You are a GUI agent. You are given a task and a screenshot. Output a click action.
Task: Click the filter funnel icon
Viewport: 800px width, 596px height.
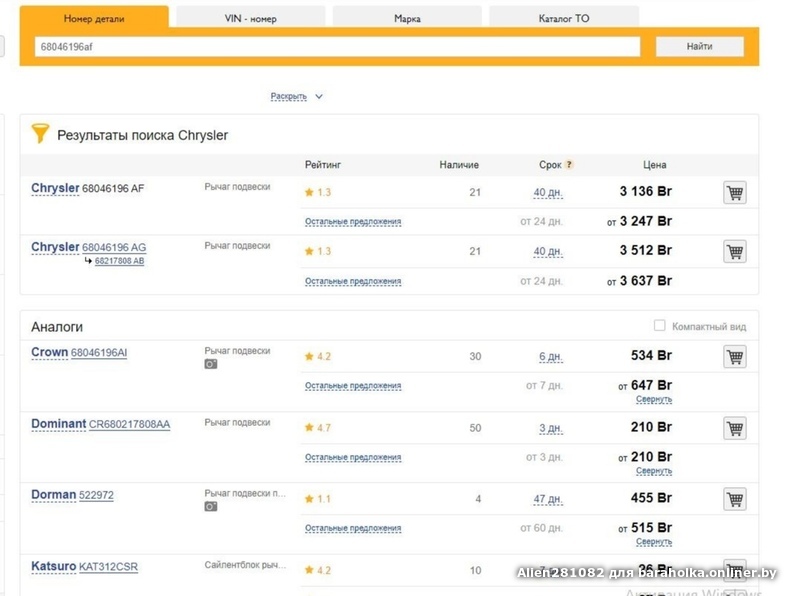(x=40, y=133)
